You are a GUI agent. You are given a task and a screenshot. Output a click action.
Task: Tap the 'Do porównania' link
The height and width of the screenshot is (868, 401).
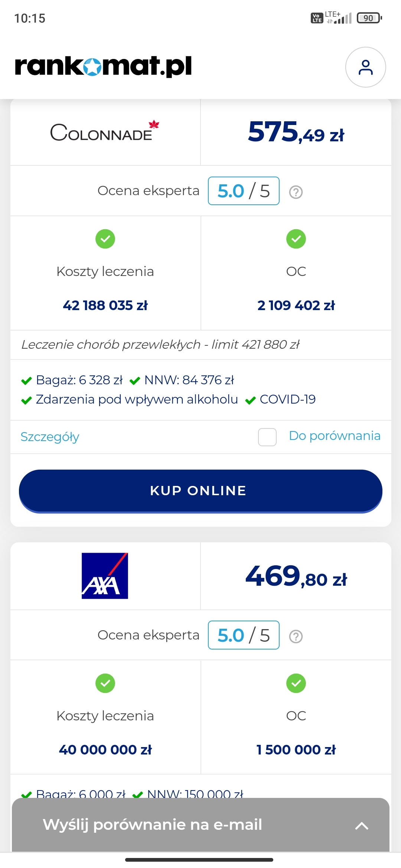coord(335,436)
